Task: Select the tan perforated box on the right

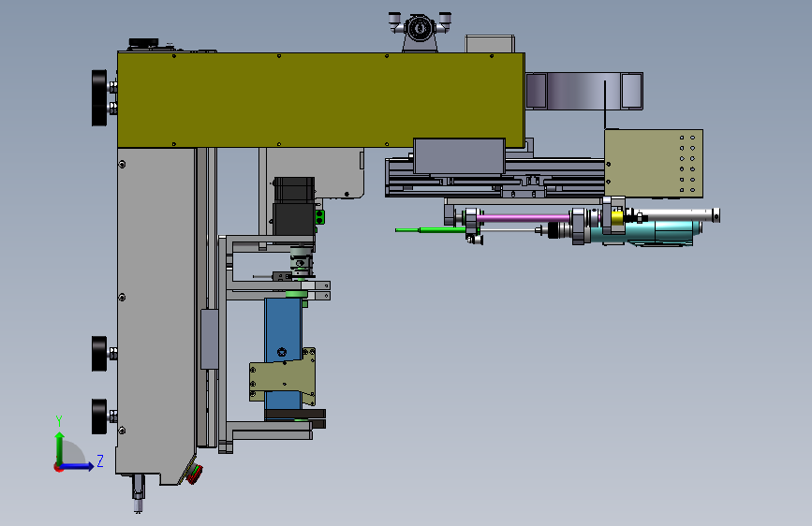Action: (654, 164)
